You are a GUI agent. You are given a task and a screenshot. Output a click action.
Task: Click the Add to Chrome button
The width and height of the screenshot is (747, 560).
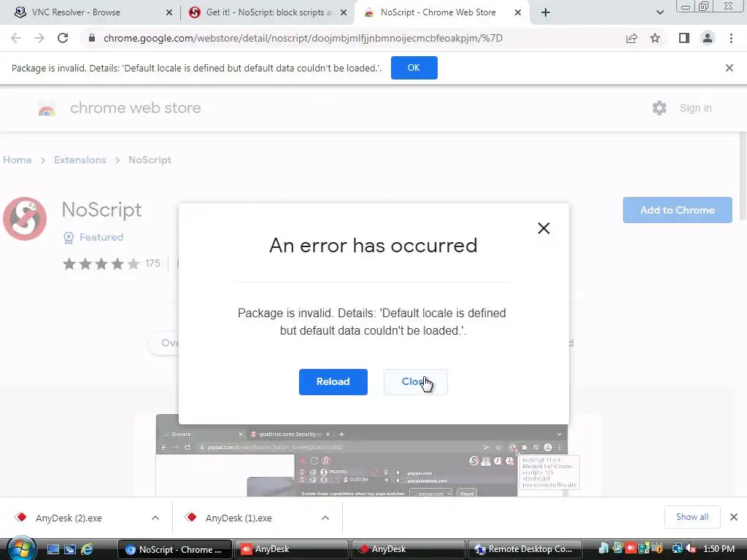point(677,210)
